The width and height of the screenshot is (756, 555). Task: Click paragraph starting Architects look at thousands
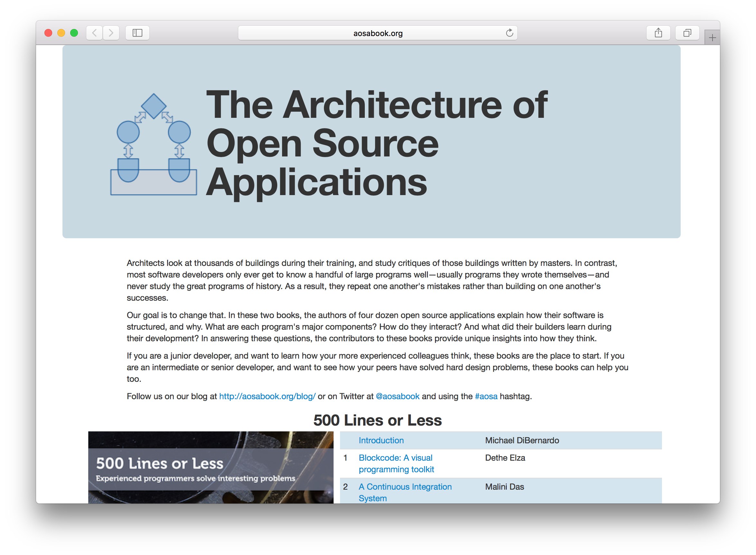[372, 280]
